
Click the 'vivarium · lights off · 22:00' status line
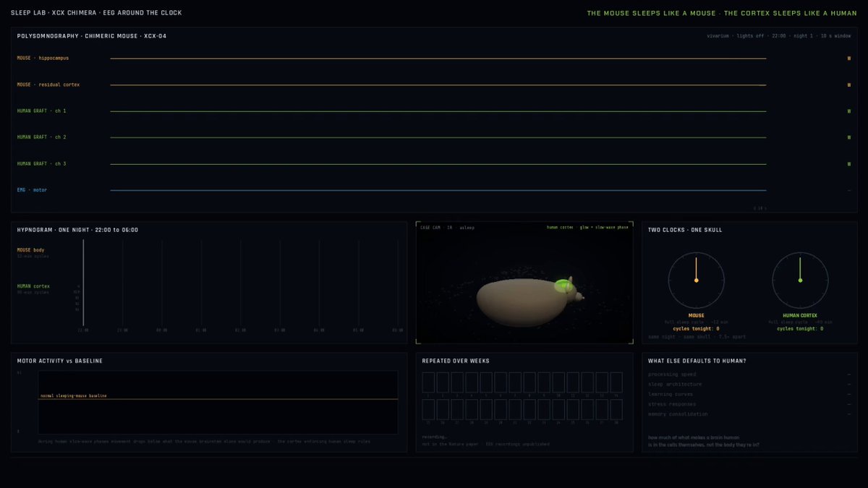click(x=779, y=35)
